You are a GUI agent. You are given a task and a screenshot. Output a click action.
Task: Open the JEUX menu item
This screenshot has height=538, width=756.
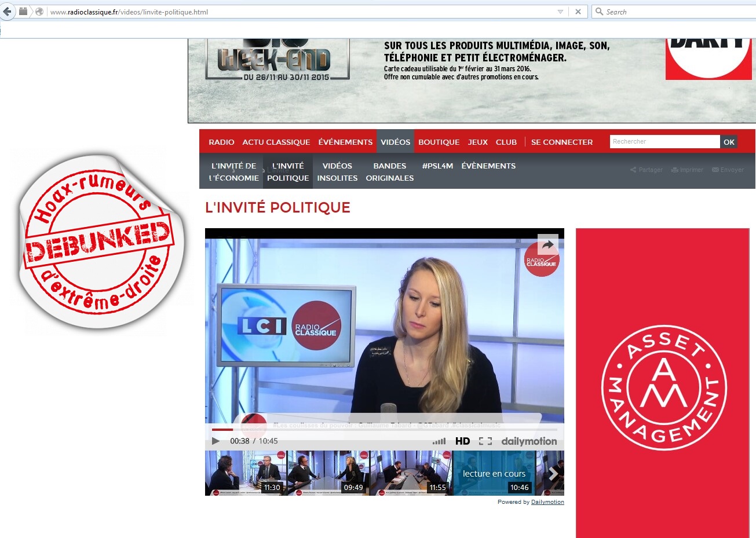pyautogui.click(x=478, y=142)
